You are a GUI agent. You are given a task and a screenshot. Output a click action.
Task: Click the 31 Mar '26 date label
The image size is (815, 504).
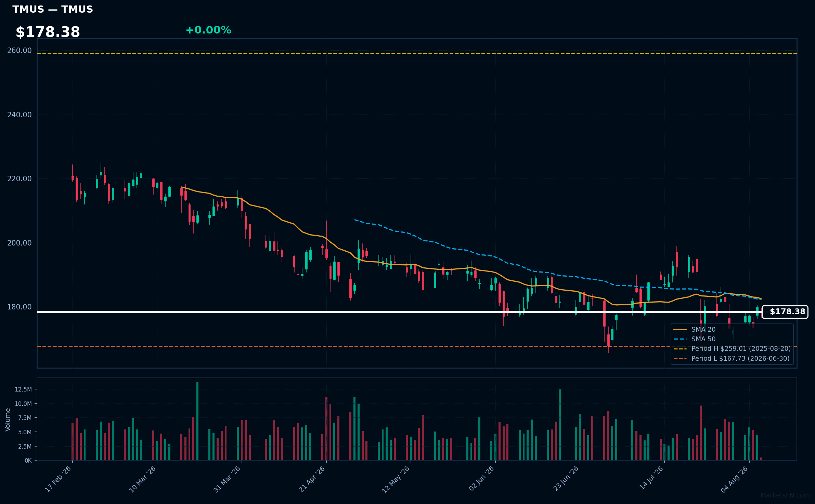pos(227,479)
